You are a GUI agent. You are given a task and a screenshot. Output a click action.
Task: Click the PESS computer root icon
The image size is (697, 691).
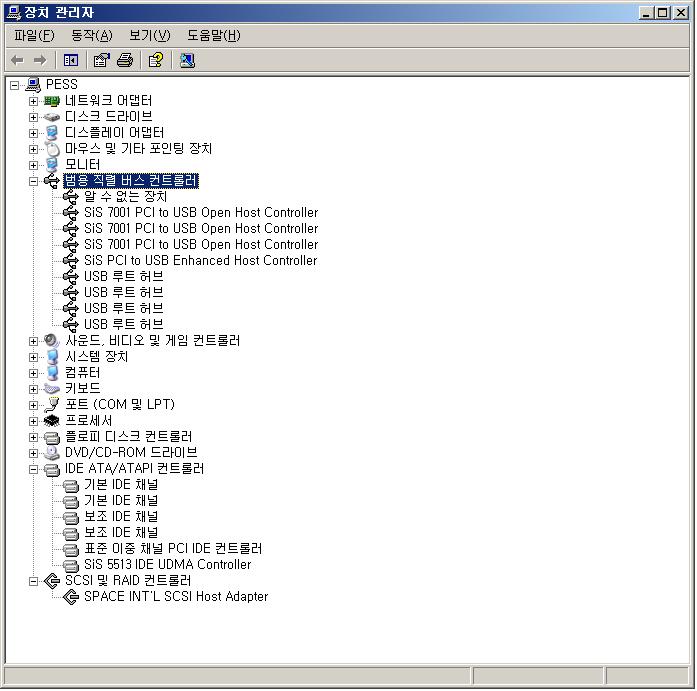(33, 84)
